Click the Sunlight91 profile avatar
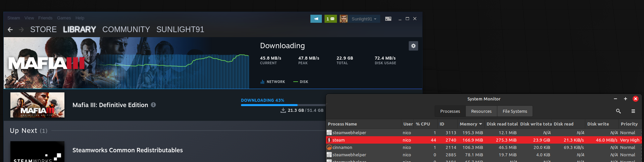 tap(344, 19)
